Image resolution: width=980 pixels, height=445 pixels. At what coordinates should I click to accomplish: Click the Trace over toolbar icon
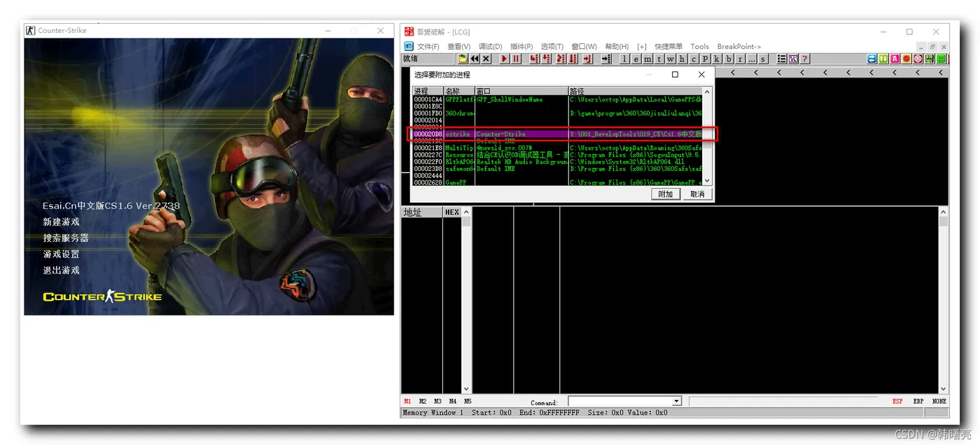[x=573, y=59]
